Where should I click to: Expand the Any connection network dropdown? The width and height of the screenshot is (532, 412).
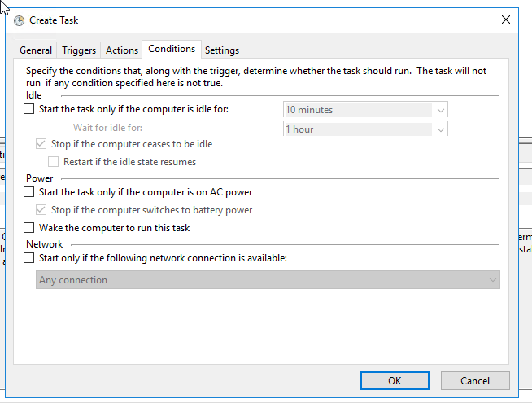pyautogui.click(x=492, y=280)
